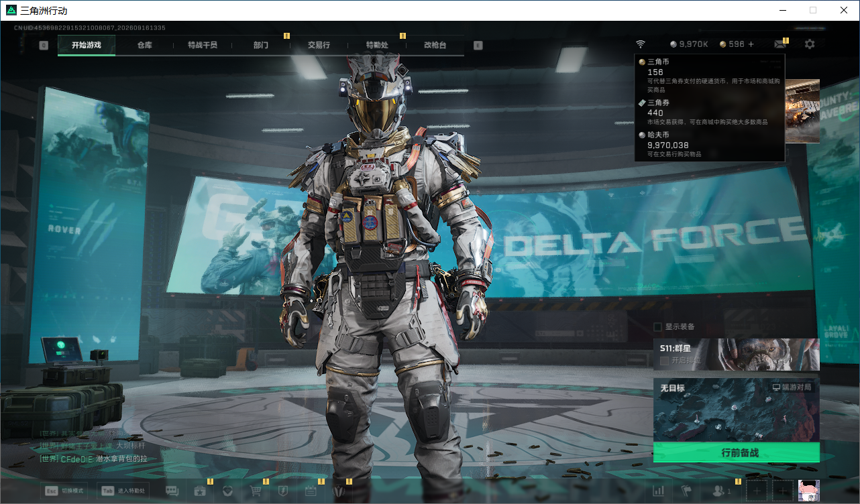Click the 9,970K currency amount
Screen dimensions: 860x504
point(694,44)
